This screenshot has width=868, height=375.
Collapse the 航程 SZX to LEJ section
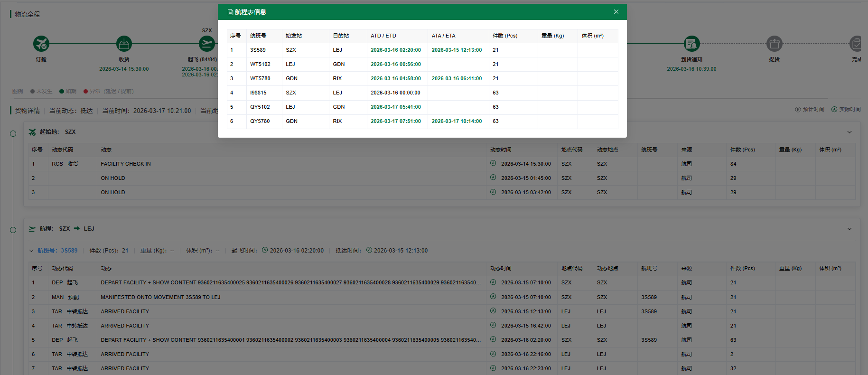click(849, 229)
